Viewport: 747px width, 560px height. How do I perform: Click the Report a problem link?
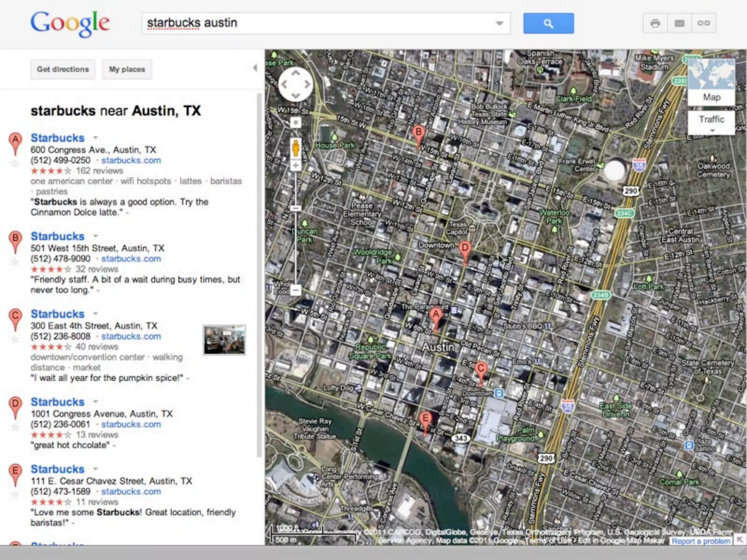pyautogui.click(x=701, y=541)
